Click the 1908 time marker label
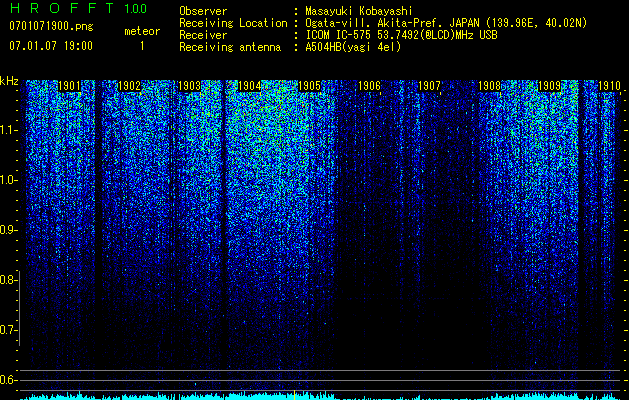Image resolution: width=629 pixels, height=400 pixels. point(489,86)
